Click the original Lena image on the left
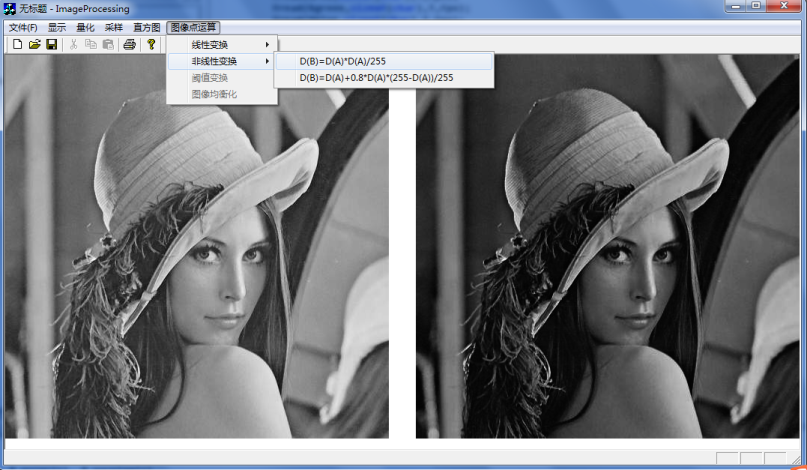Screen dimensions: 807x470 click(197, 246)
